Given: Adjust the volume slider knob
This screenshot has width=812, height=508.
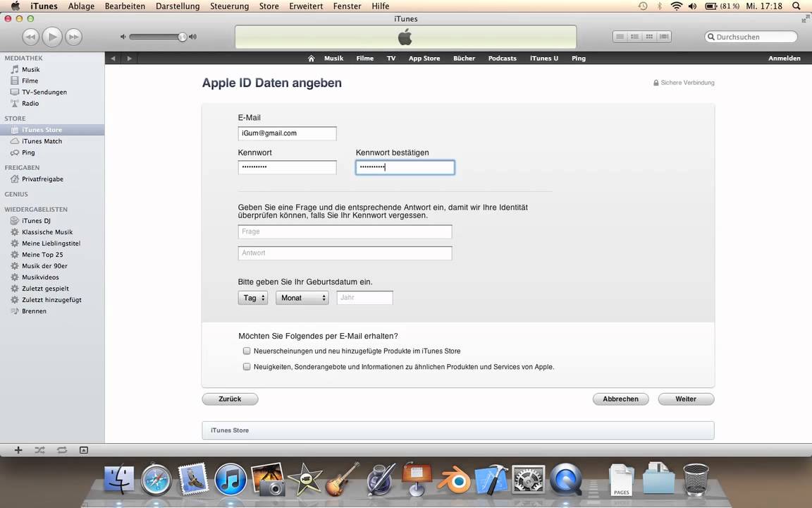Looking at the screenshot, I should 182,37.
